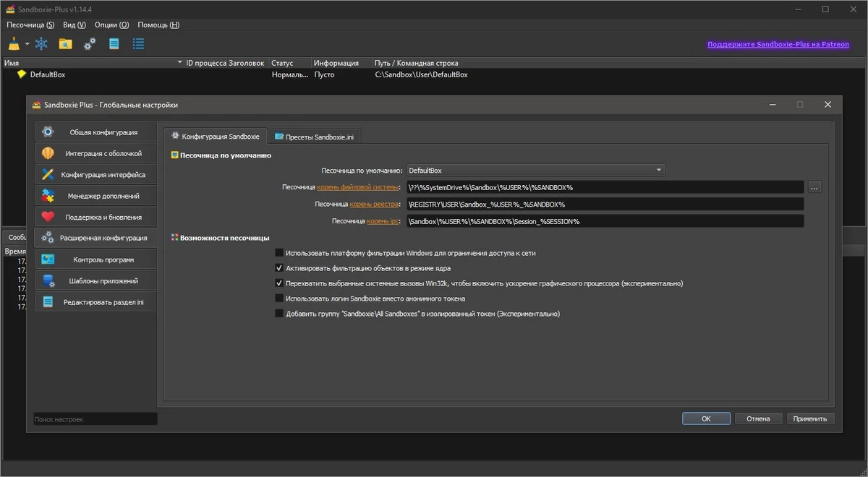868x477 pixels.
Task: Open Конфигурация интерфейса section
Action: click(95, 174)
